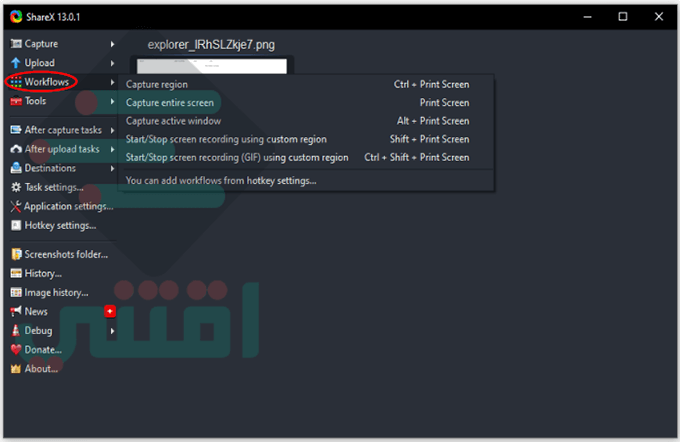Choose Start/Stop screen recording (GIF) entry
680x442 pixels.
[306, 157]
